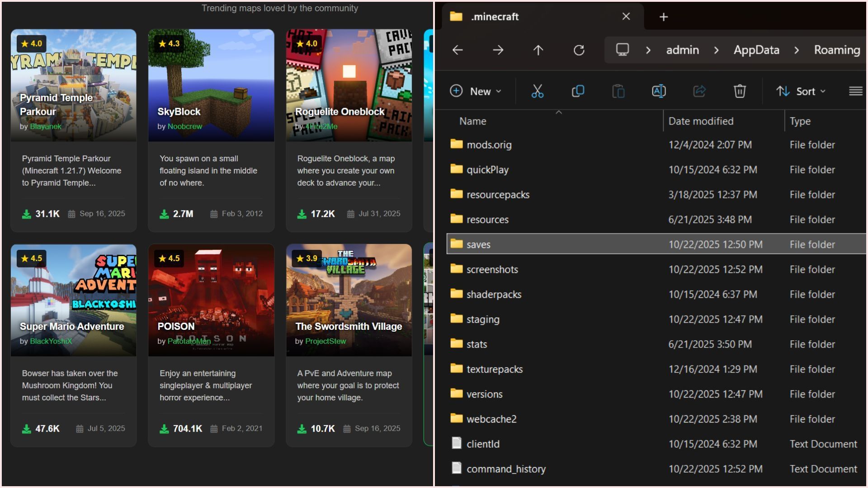868x488 pixels.
Task: Select the resourcepacks folder
Action: tap(498, 195)
